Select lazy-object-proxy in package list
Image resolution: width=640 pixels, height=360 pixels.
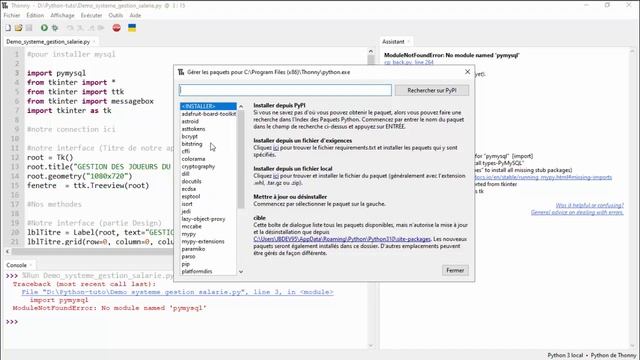203,219
